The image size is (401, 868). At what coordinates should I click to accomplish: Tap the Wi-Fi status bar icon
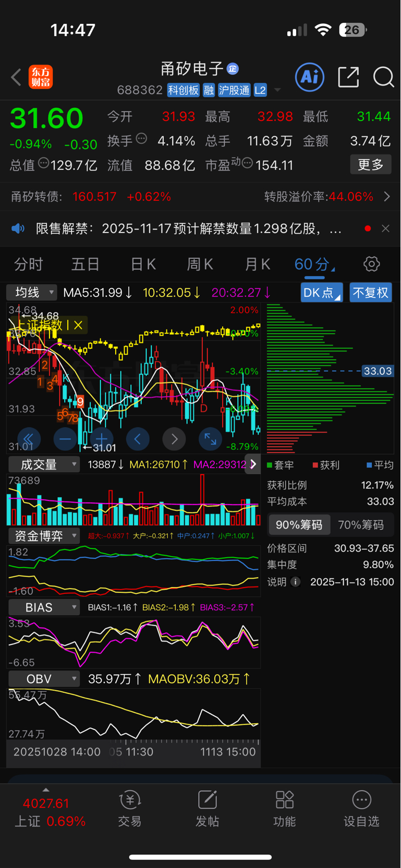pyautogui.click(x=323, y=30)
